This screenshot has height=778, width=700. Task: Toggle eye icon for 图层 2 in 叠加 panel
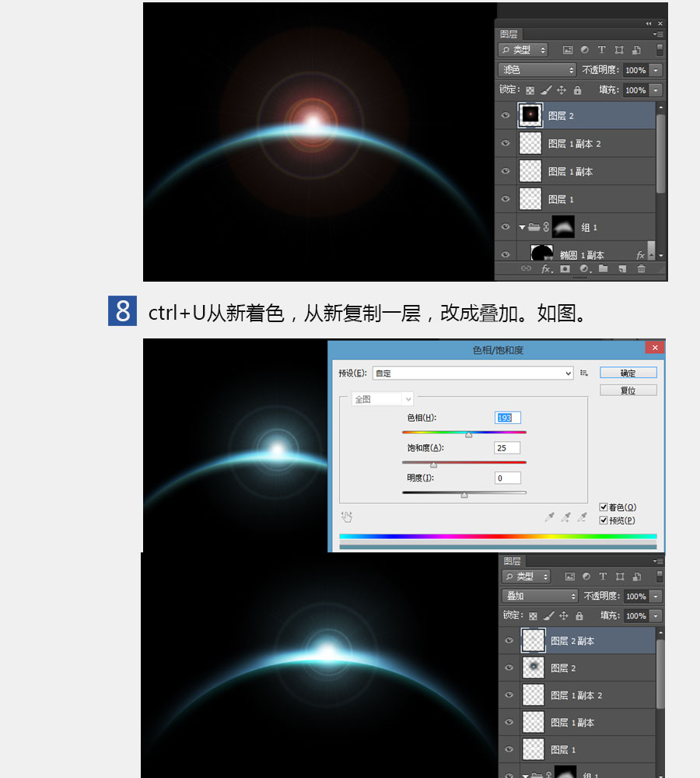pyautogui.click(x=509, y=668)
